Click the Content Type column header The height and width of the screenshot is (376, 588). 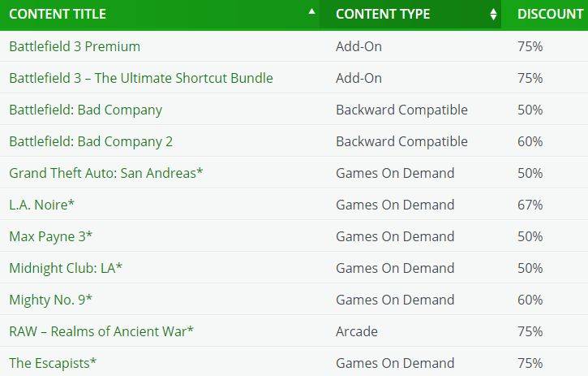point(410,15)
